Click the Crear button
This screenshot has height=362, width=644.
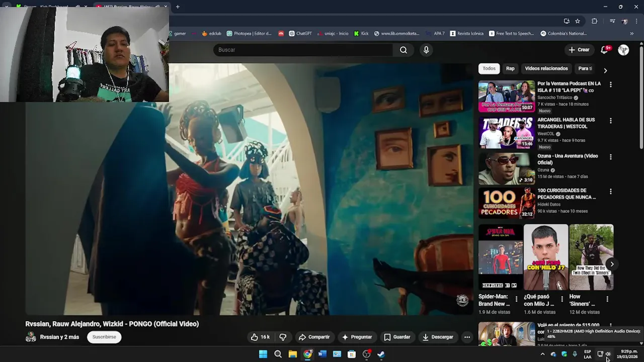(579, 50)
